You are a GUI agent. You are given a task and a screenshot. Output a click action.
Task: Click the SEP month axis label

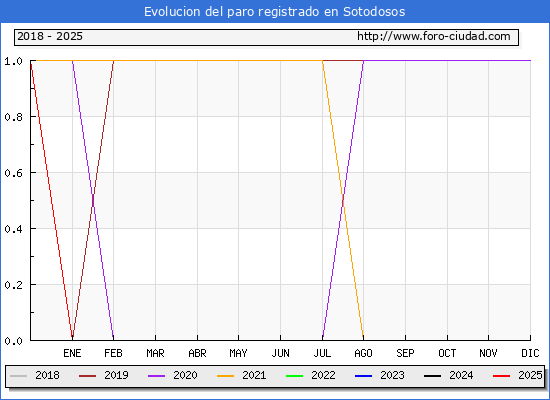(x=405, y=353)
